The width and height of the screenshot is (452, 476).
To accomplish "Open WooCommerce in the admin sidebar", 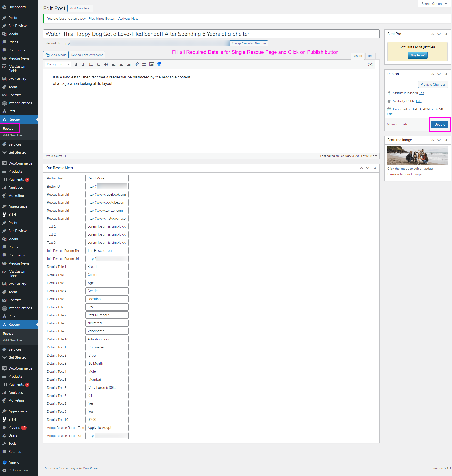I will (x=20, y=163).
